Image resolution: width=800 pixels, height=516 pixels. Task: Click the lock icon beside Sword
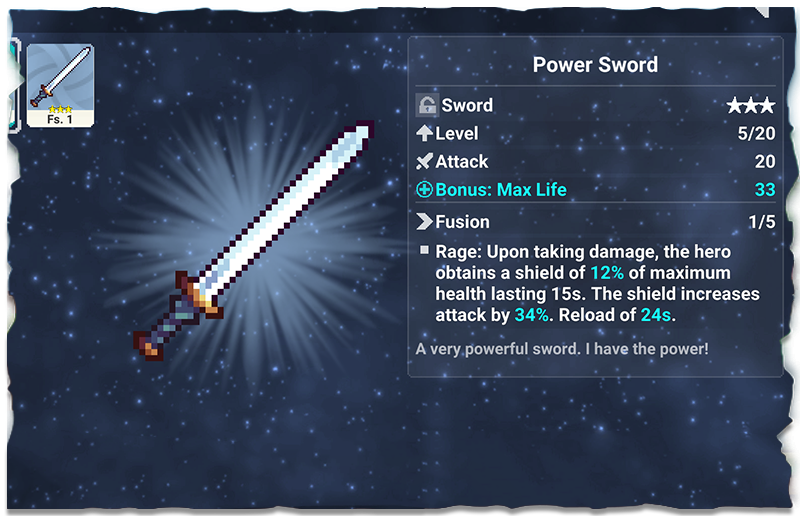pos(427,105)
